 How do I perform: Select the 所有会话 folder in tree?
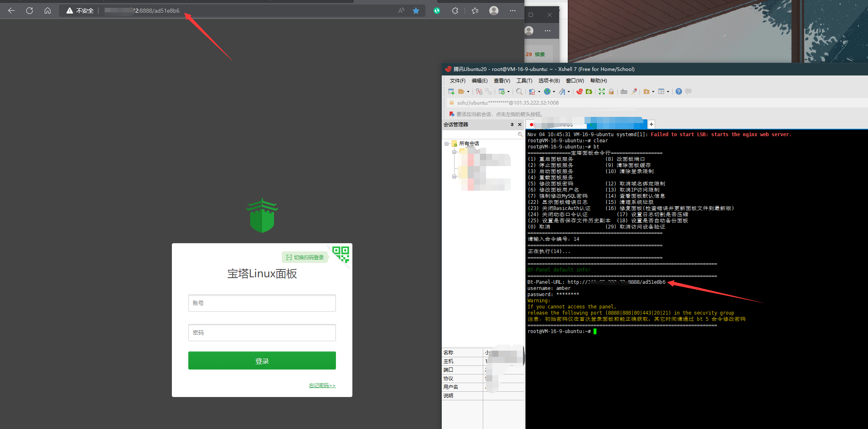pos(465,144)
